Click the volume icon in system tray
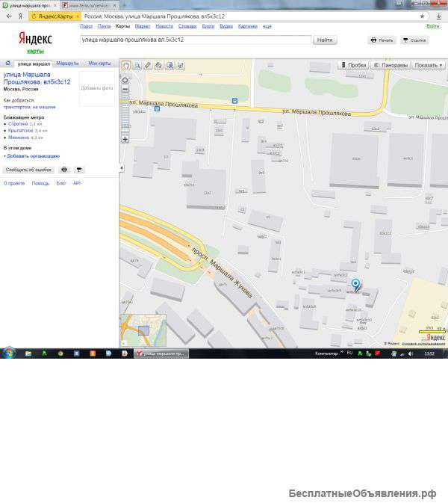The image size is (448, 503). coord(411,354)
